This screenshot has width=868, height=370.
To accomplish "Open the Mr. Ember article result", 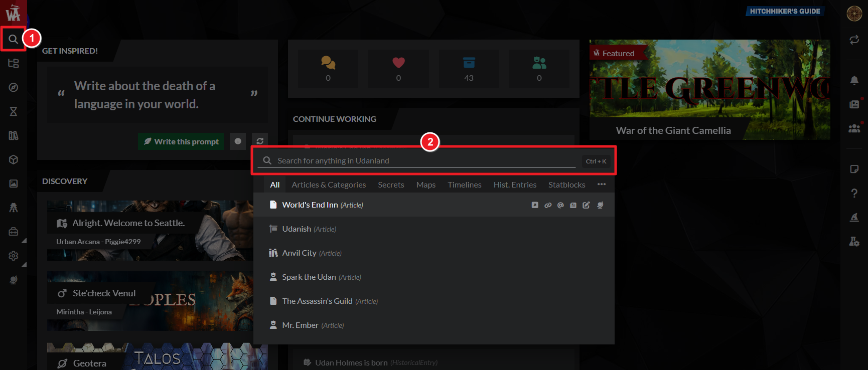I will [434, 325].
